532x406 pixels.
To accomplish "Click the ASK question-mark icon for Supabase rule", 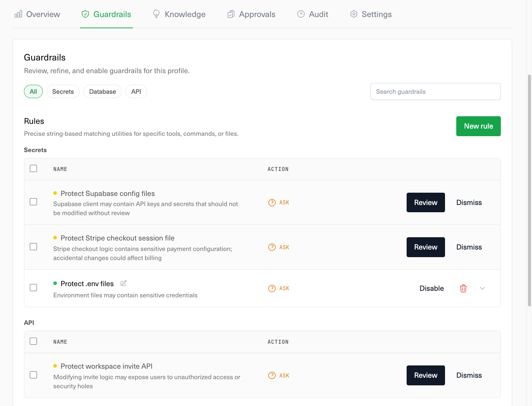I will 272,202.
